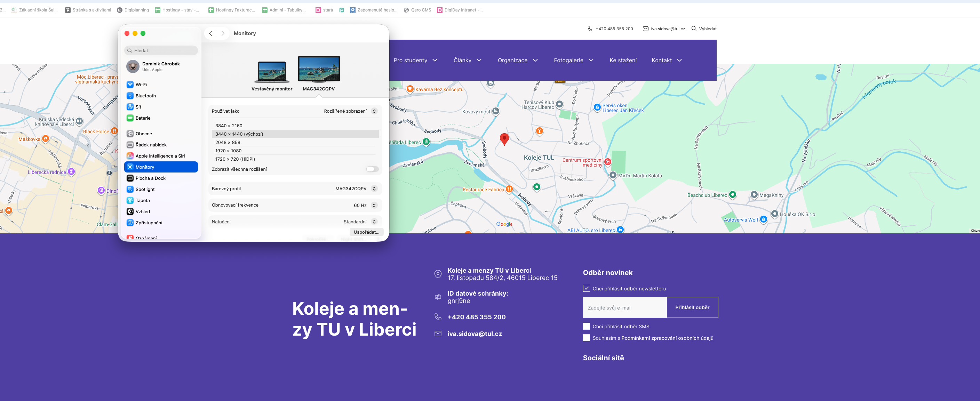Select the 1920 × 1080 resolution
This screenshot has width=980, height=401.
228,151
